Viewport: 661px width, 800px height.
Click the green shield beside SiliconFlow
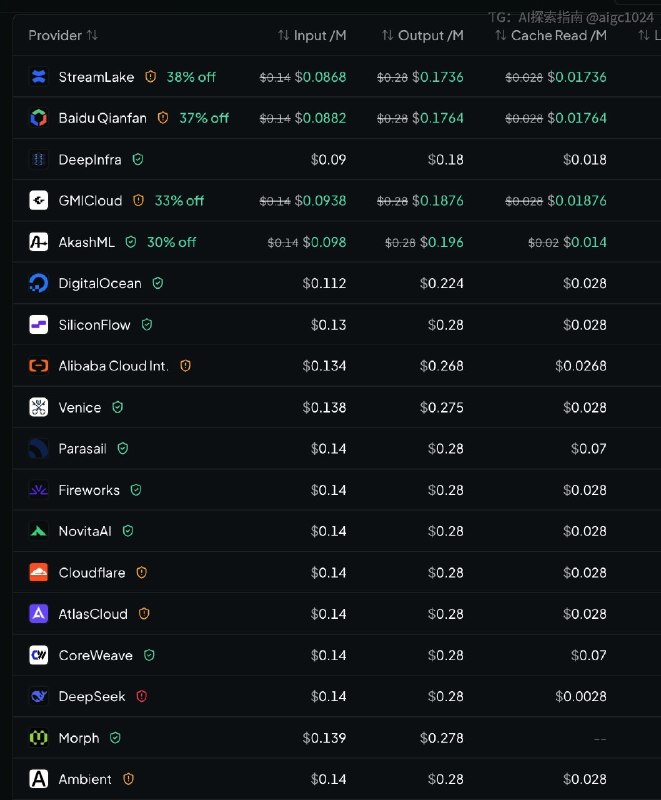coord(147,324)
